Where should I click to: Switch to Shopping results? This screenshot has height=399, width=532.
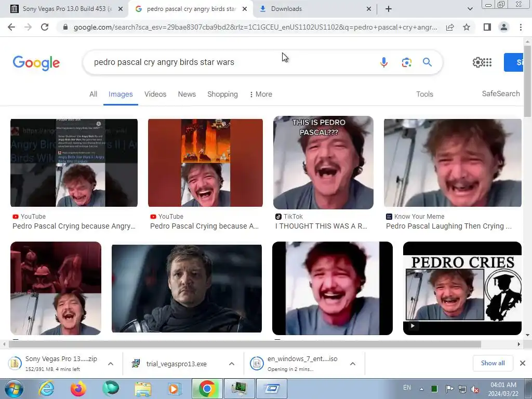[222, 95]
